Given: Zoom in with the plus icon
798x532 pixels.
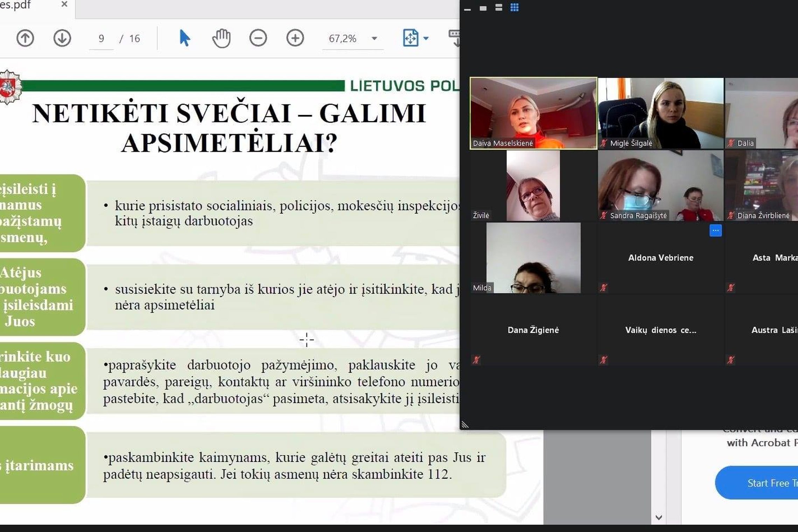Looking at the screenshot, I should (295, 38).
